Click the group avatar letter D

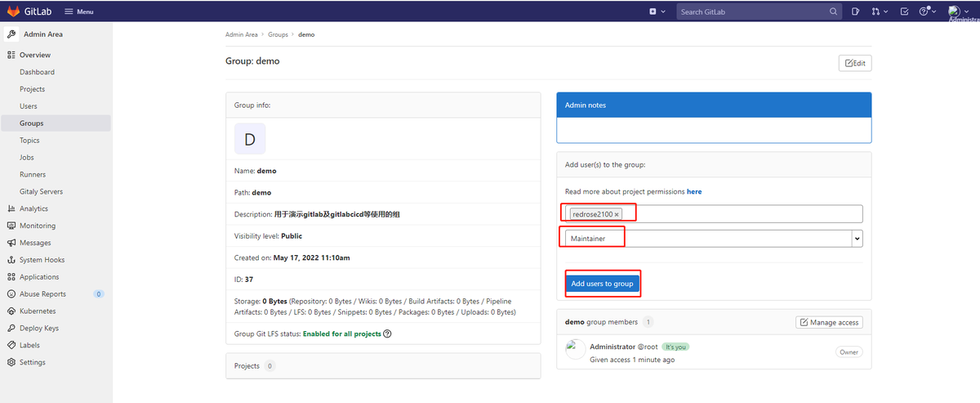(x=250, y=139)
